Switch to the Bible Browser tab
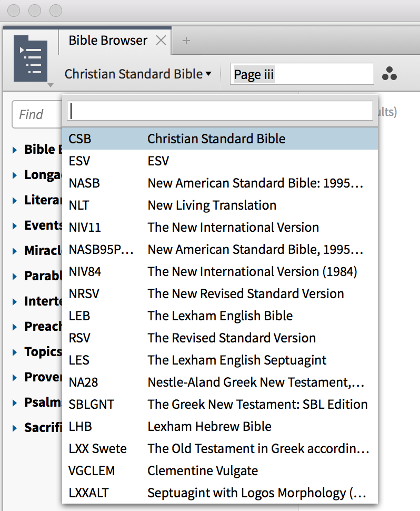This screenshot has width=420, height=511. (x=108, y=41)
